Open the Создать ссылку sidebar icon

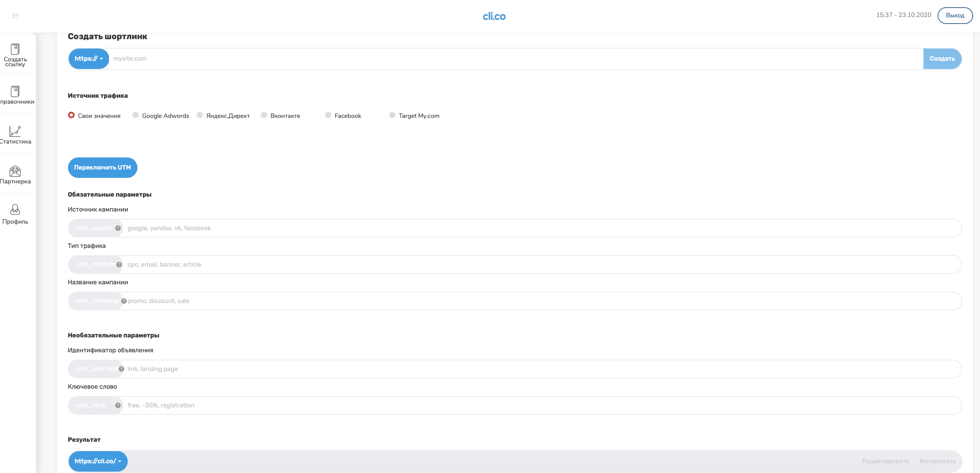[15, 49]
